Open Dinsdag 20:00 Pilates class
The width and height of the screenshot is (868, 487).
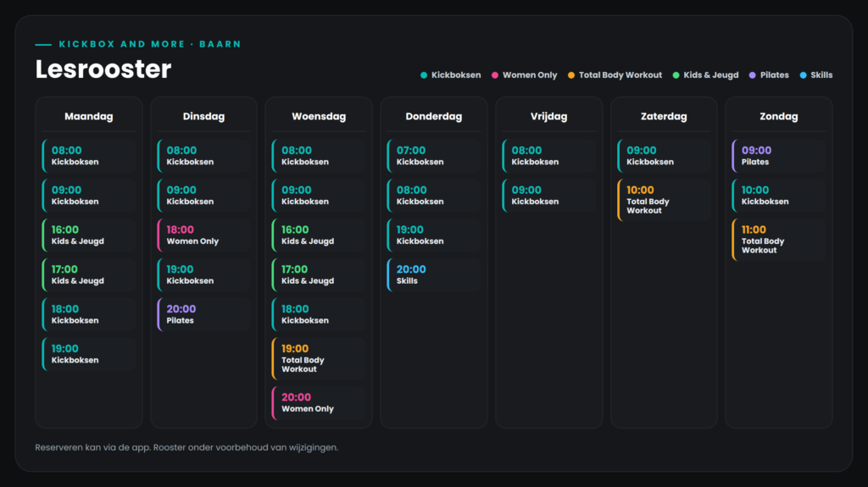(203, 315)
